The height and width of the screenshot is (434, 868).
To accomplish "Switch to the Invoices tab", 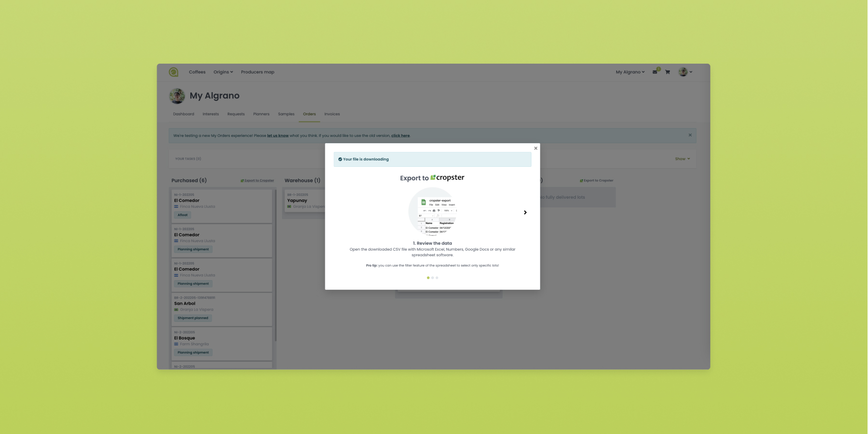I will (x=332, y=114).
